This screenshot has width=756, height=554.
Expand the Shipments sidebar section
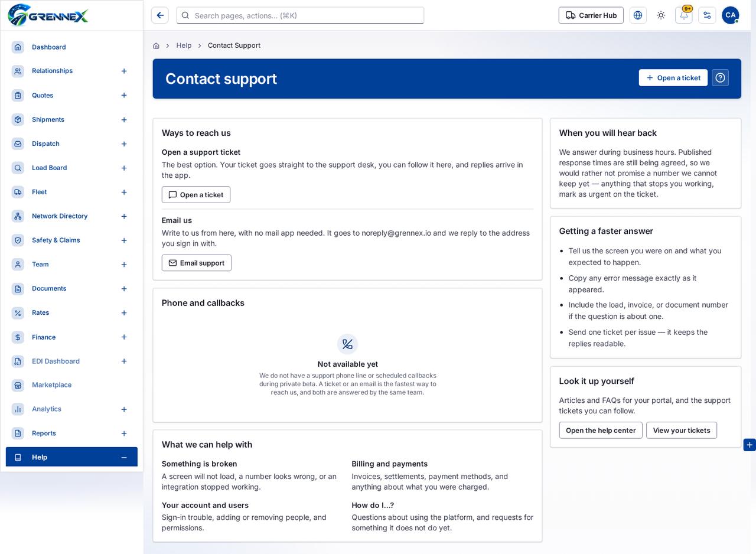[x=124, y=120]
